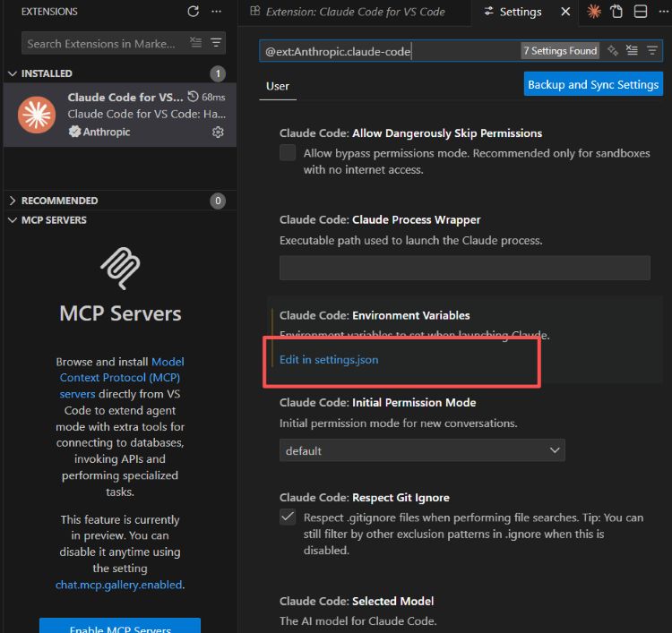Open the extensions filter icon
This screenshot has width=672, height=633.
(x=216, y=42)
